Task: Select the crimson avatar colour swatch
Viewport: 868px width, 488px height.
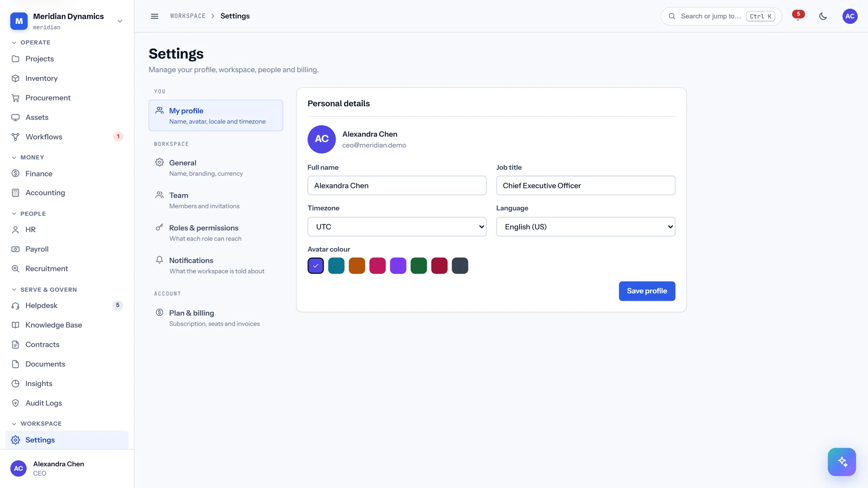Action: 439,266
